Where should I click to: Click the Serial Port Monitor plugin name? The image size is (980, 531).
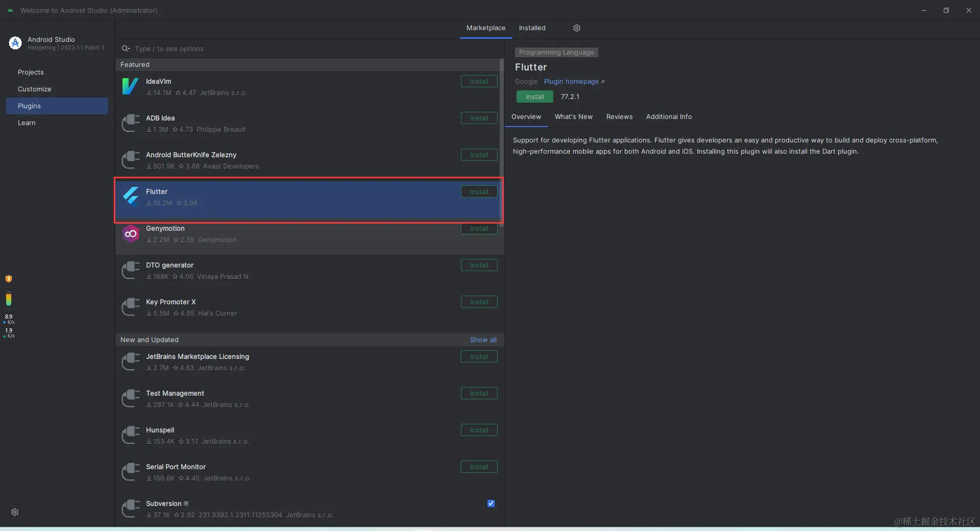tap(176, 467)
